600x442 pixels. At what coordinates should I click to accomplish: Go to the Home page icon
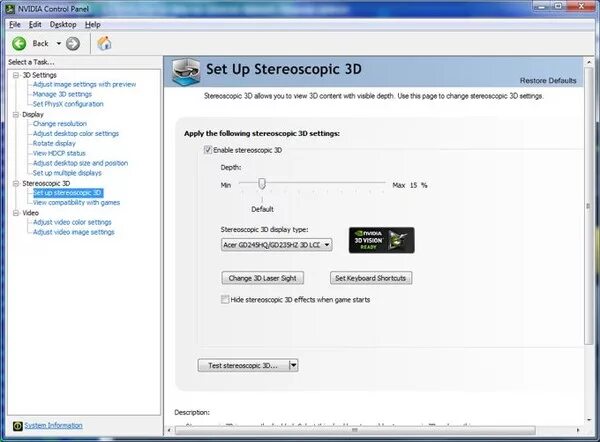point(104,43)
